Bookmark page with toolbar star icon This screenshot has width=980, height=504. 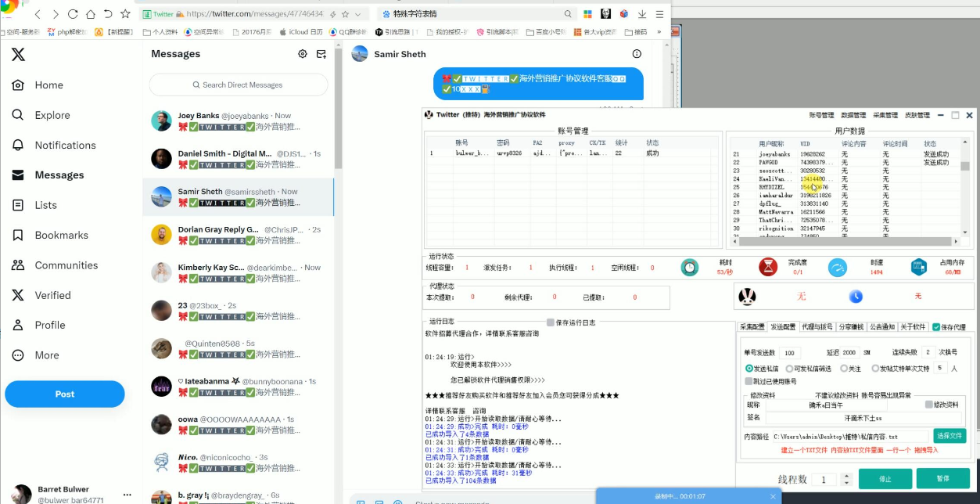click(x=125, y=14)
